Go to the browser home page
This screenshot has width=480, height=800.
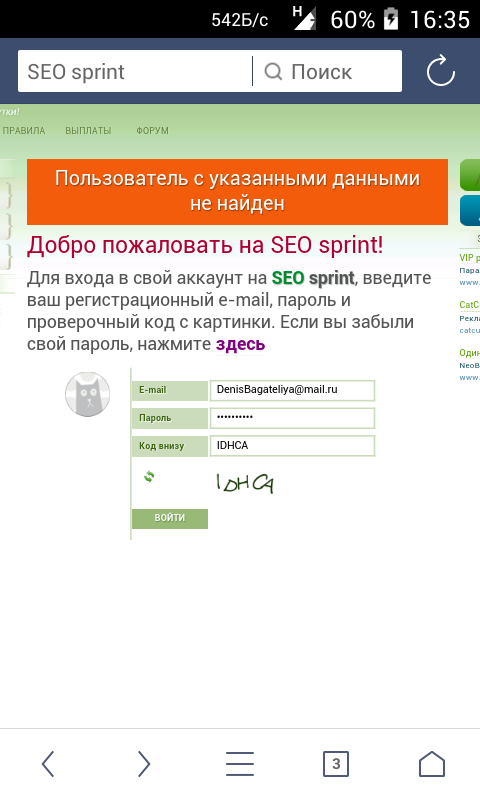432,764
